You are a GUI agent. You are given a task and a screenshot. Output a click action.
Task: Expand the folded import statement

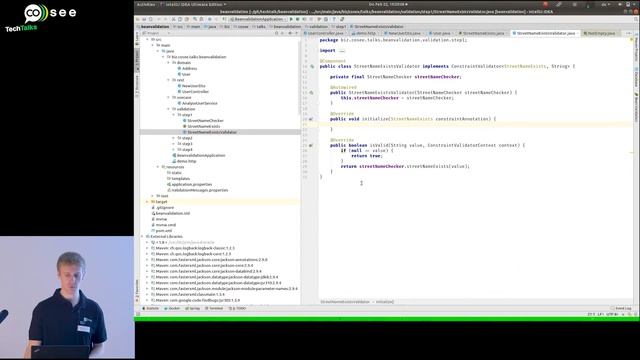pyautogui.click(x=342, y=51)
